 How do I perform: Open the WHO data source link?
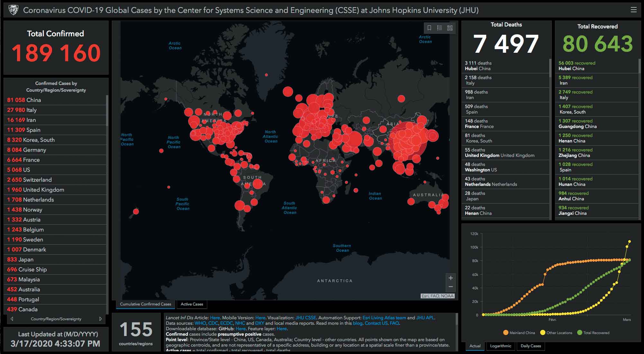tap(200, 323)
